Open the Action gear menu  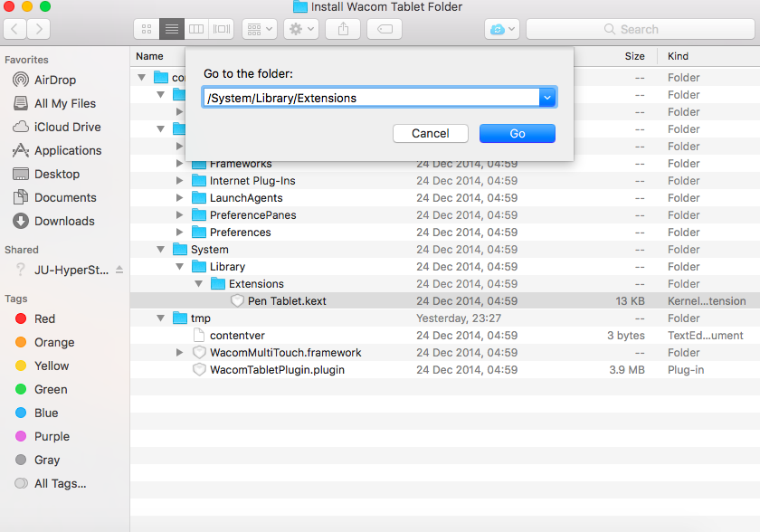(301, 29)
